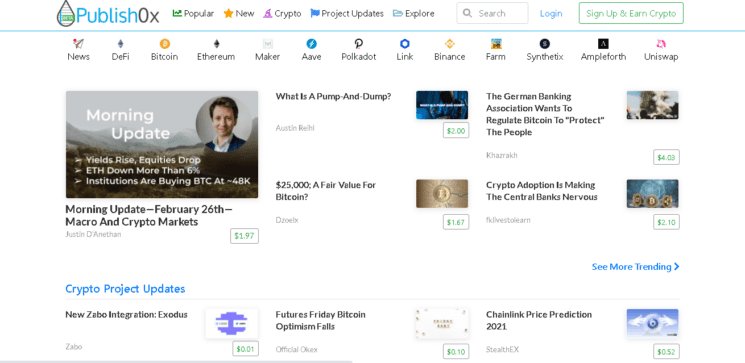Screen dimensions: 745x363
Task: Open $25,000 Fair Value For Bitcoin article
Action: [326, 191]
